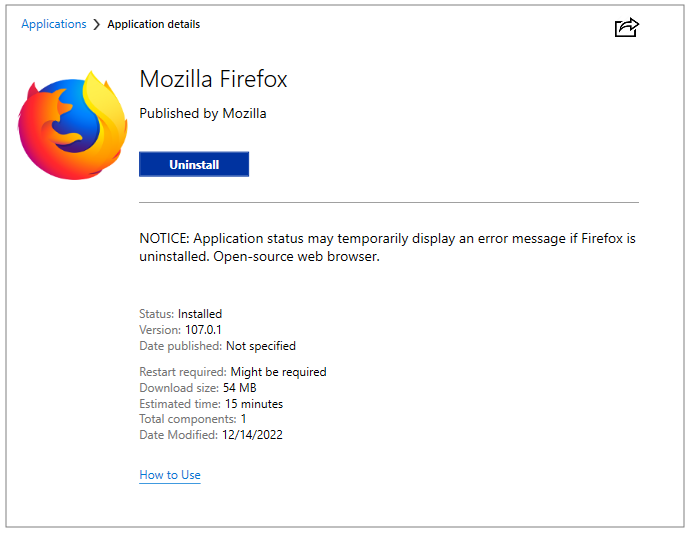Click the Published by Mozilla text
This screenshot has height=535, width=690.
203,113
